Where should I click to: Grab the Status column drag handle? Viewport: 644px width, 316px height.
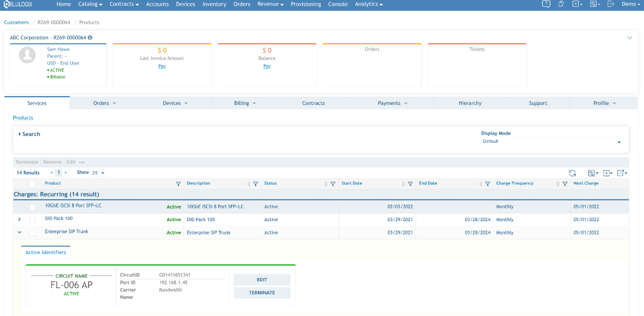[326, 184]
